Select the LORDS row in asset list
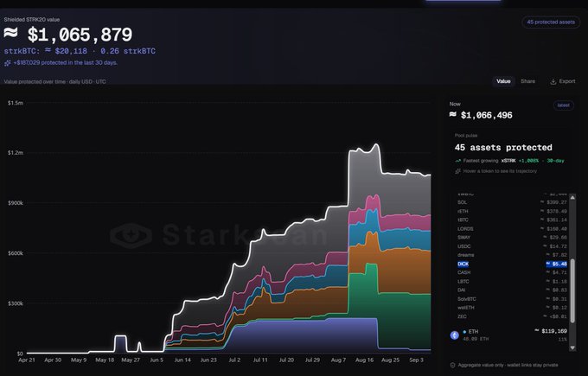588x376 pixels. (x=512, y=229)
